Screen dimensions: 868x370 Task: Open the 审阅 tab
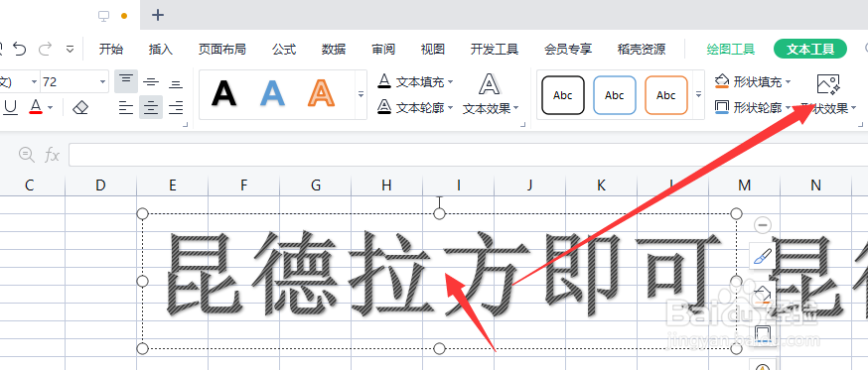click(383, 50)
